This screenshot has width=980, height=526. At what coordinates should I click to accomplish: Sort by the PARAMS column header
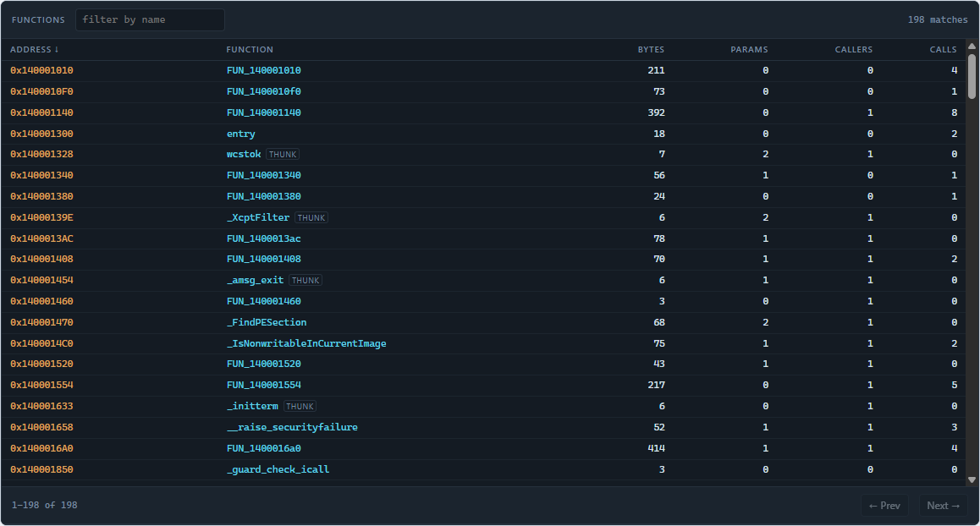[x=749, y=49]
